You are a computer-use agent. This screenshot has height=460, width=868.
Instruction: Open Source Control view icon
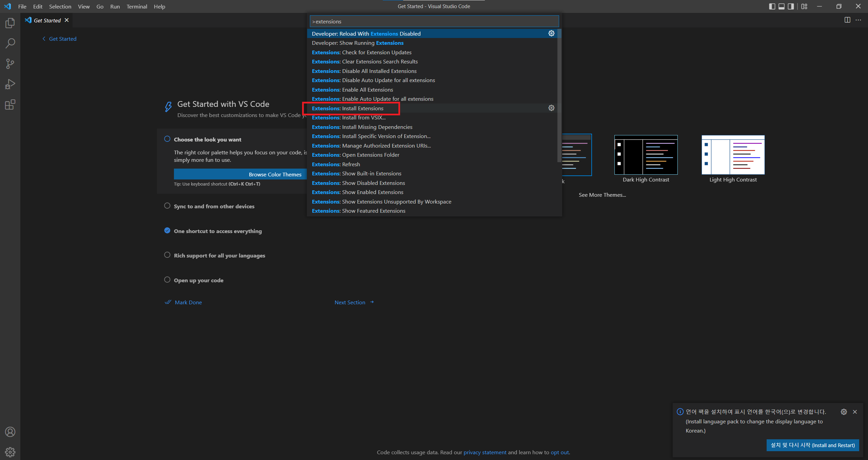click(10, 64)
